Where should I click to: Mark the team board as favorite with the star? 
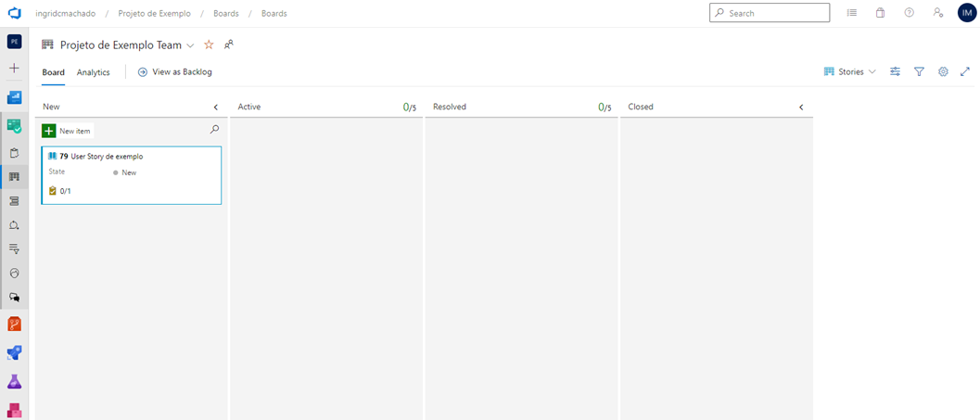click(209, 45)
